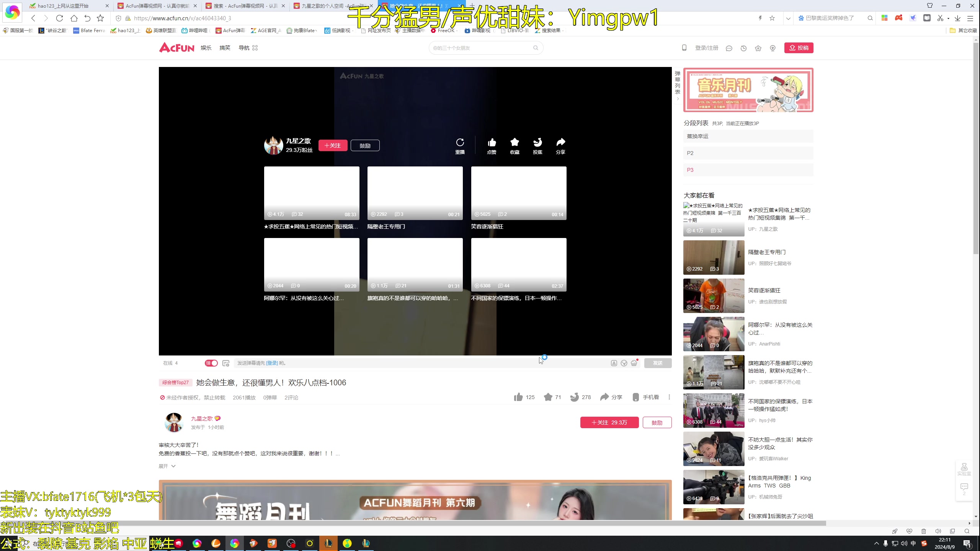
Task: Open 笑容逐渐猖狂 sidebar video thumbnail
Action: click(x=714, y=295)
